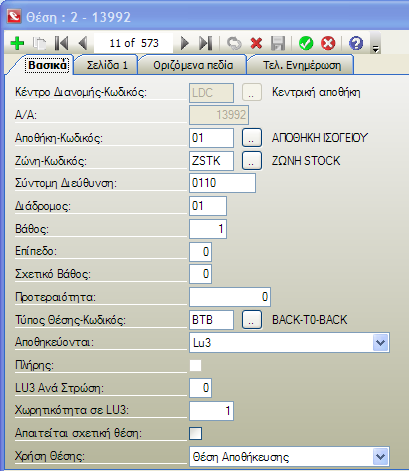Click the save diskette icon
409x471 pixels.
click(278, 43)
